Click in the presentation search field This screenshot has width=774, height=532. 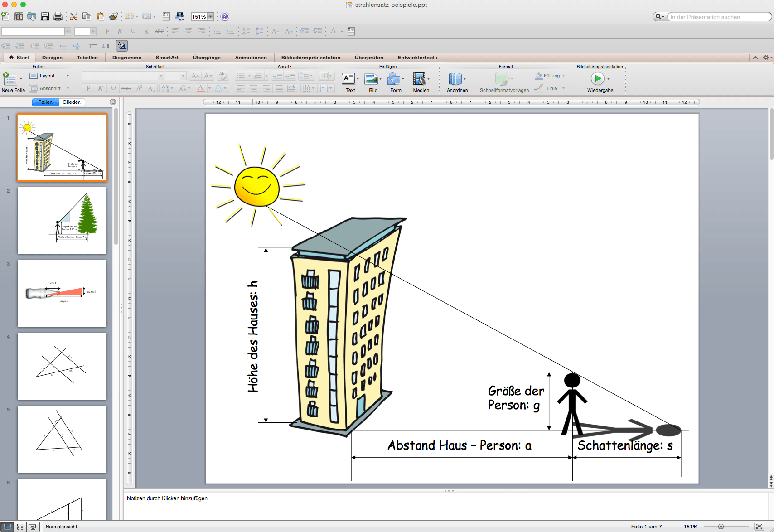click(719, 17)
